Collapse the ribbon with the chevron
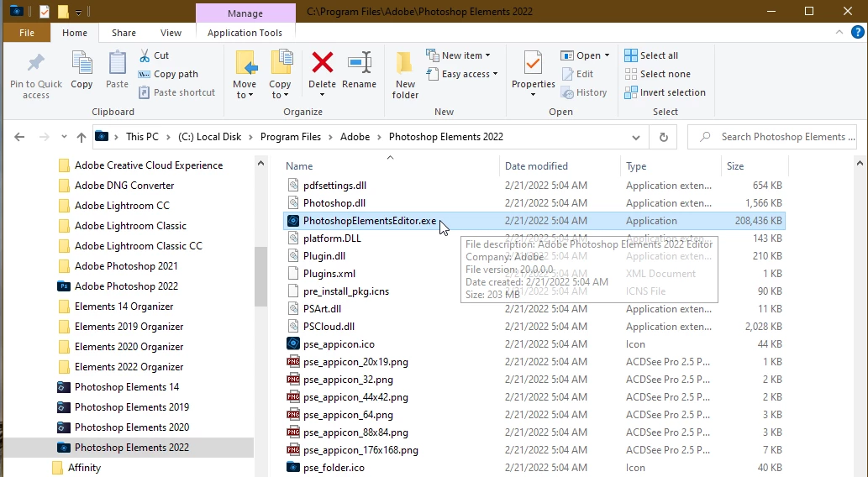Viewport: 868px width, 477px height. pyautogui.click(x=839, y=32)
